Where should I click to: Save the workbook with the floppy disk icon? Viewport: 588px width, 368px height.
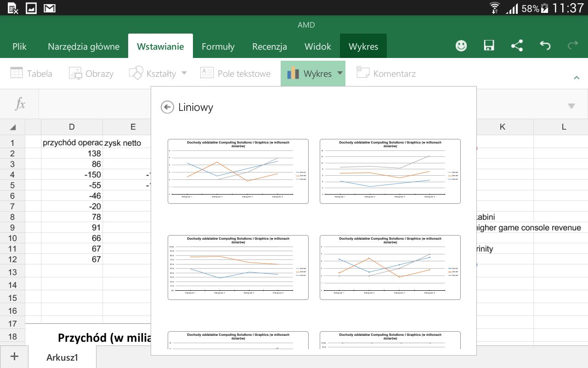click(489, 46)
